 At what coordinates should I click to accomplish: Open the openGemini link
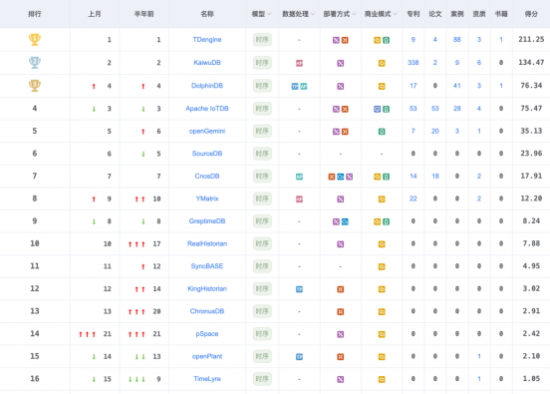[207, 131]
